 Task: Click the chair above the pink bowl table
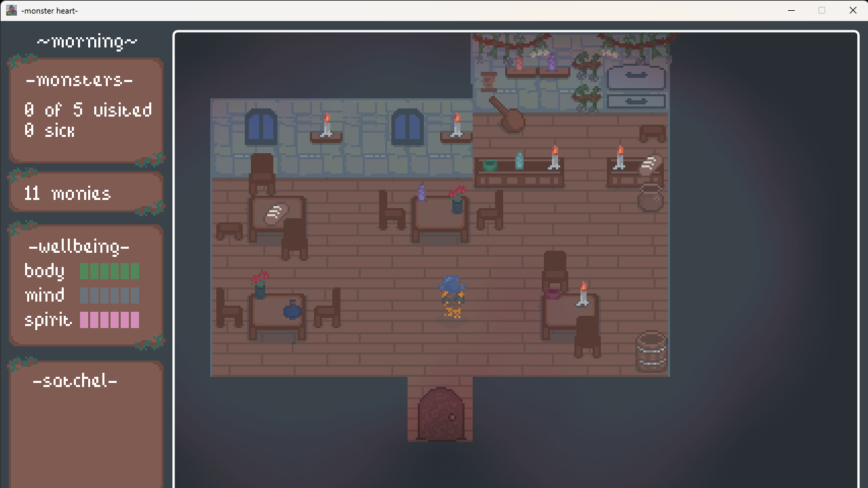[555, 271]
